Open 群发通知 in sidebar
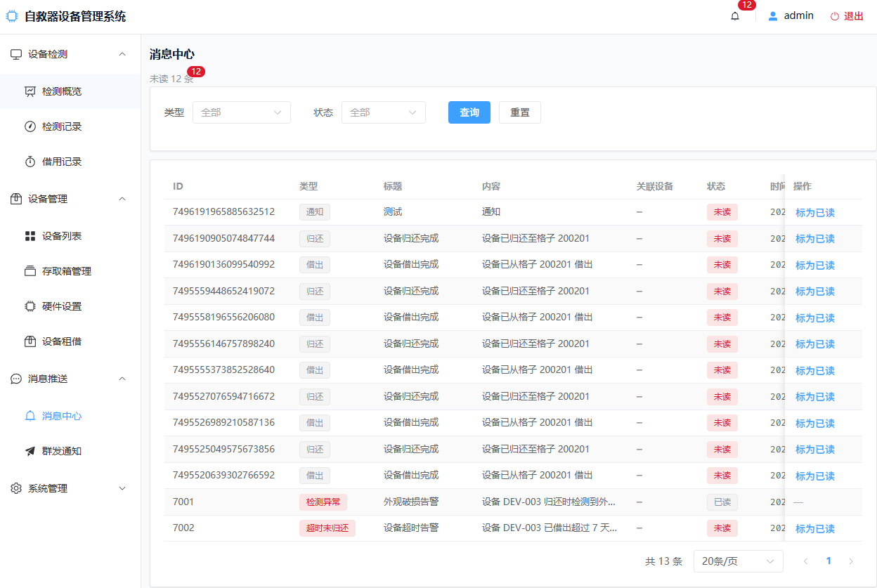This screenshot has width=877, height=588. [x=70, y=451]
